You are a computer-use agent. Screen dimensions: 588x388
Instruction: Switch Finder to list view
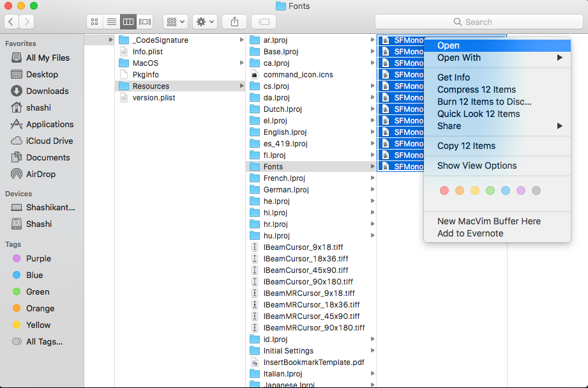111,21
